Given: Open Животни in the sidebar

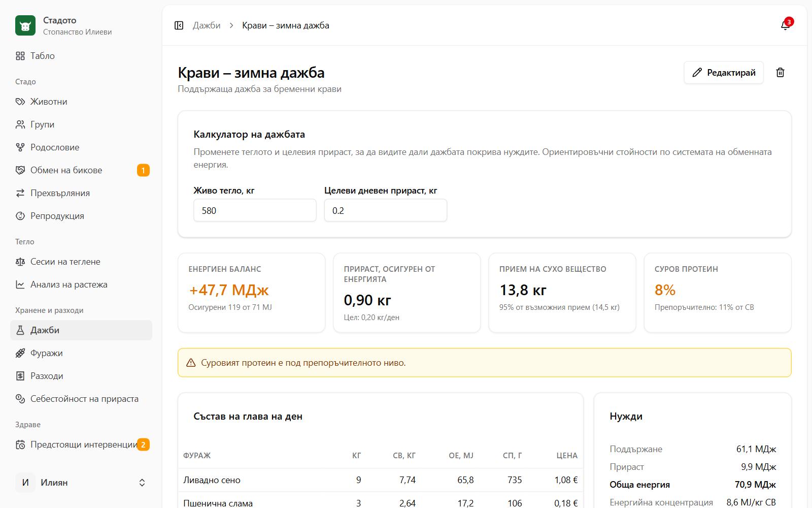Looking at the screenshot, I should click(81, 102).
